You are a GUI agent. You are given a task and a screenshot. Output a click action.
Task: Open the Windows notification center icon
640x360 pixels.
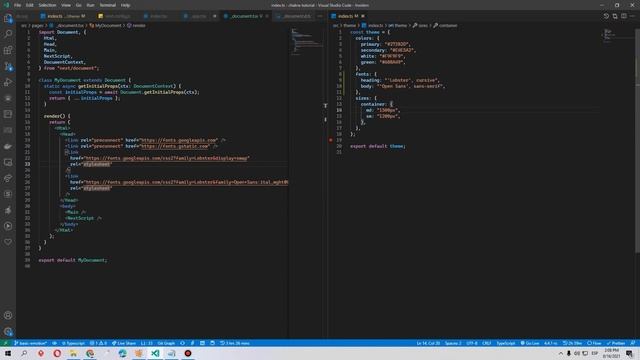coord(630,353)
